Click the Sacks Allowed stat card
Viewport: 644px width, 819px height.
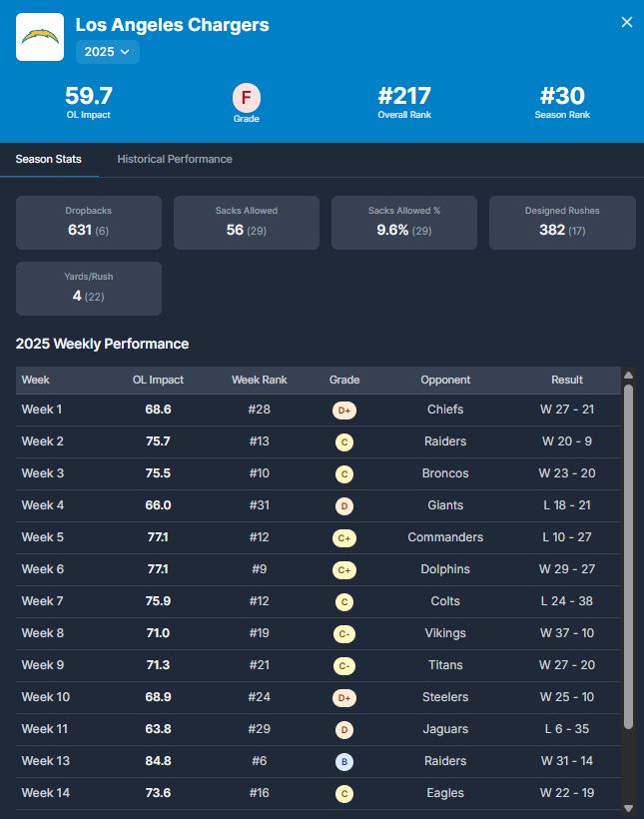point(247,222)
